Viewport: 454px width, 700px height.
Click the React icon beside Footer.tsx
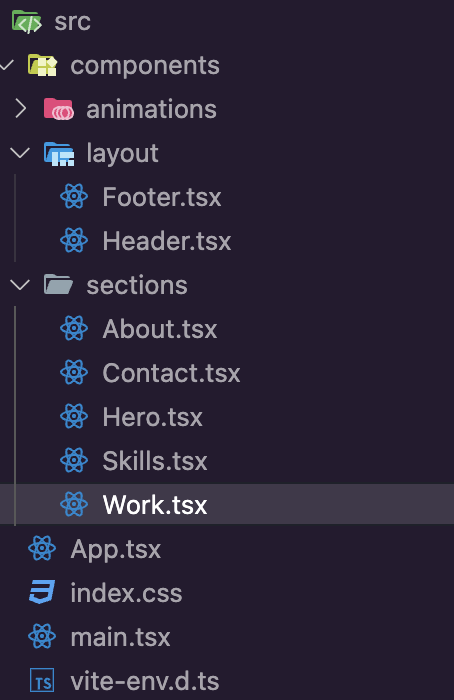click(74, 196)
